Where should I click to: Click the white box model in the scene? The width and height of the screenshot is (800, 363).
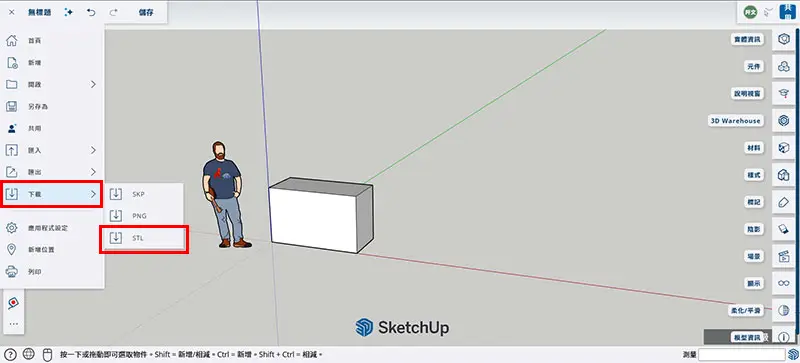(x=321, y=215)
